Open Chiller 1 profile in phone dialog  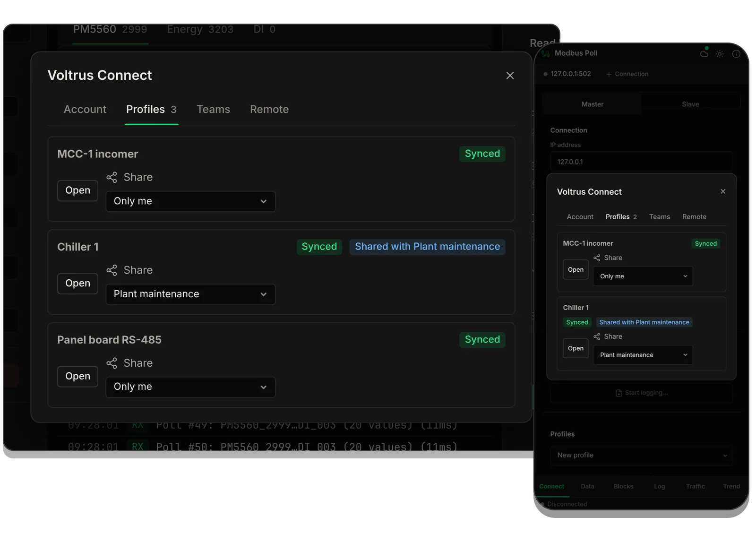click(x=576, y=348)
